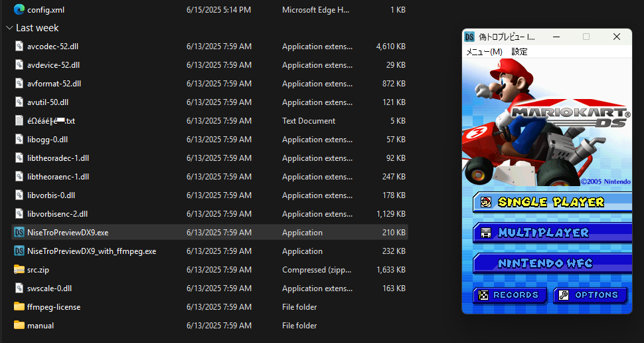Click the Text Document type cell
The width and height of the screenshot is (644, 343).
(309, 121)
